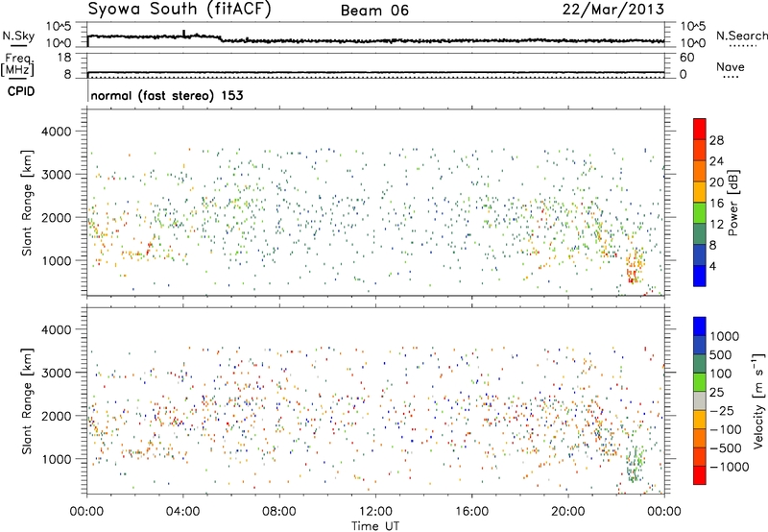Image resolution: width=768 pixels, height=532 pixels.
Task: Click the '4000' tick of the power panel
Action: [56, 132]
